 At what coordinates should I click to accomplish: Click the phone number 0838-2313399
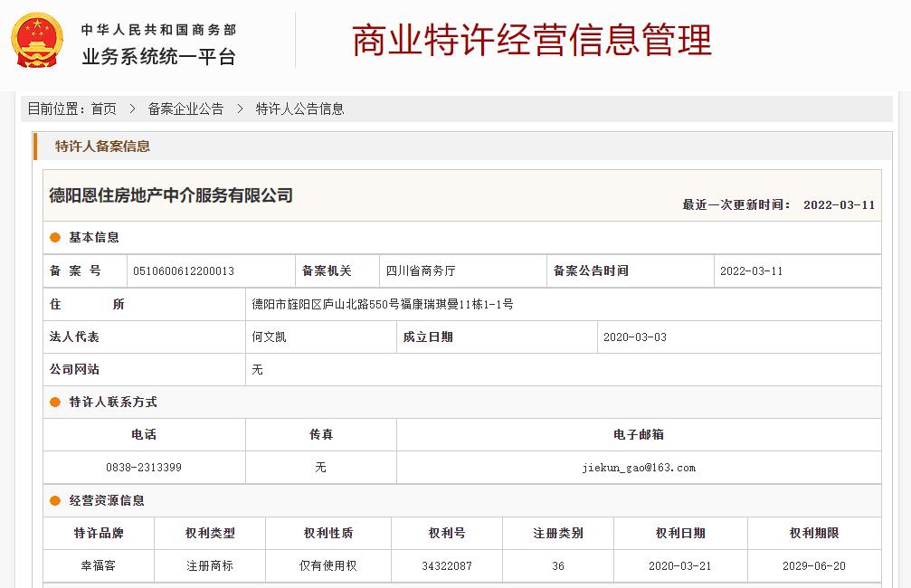point(144,468)
